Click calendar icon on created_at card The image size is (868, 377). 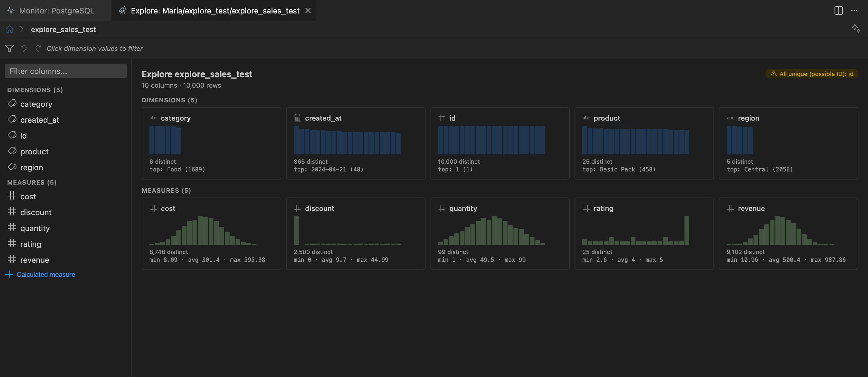click(297, 118)
